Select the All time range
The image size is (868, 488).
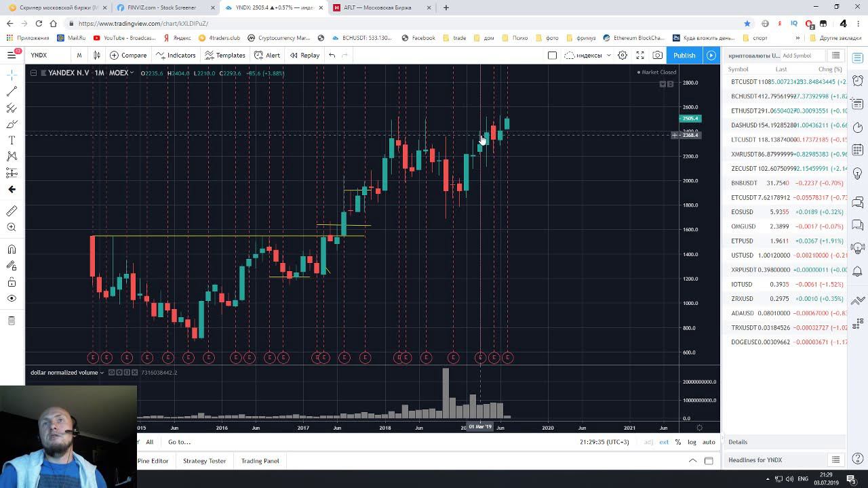coord(150,442)
